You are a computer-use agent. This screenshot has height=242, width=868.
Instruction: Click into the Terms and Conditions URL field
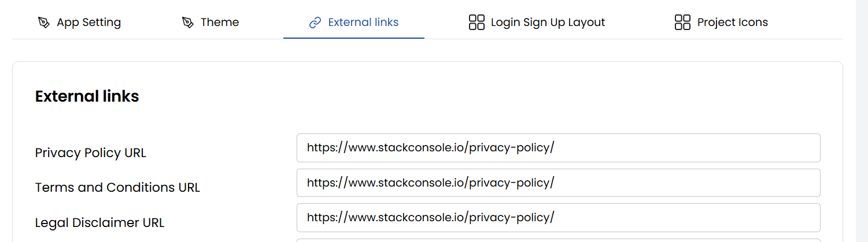coord(558,183)
